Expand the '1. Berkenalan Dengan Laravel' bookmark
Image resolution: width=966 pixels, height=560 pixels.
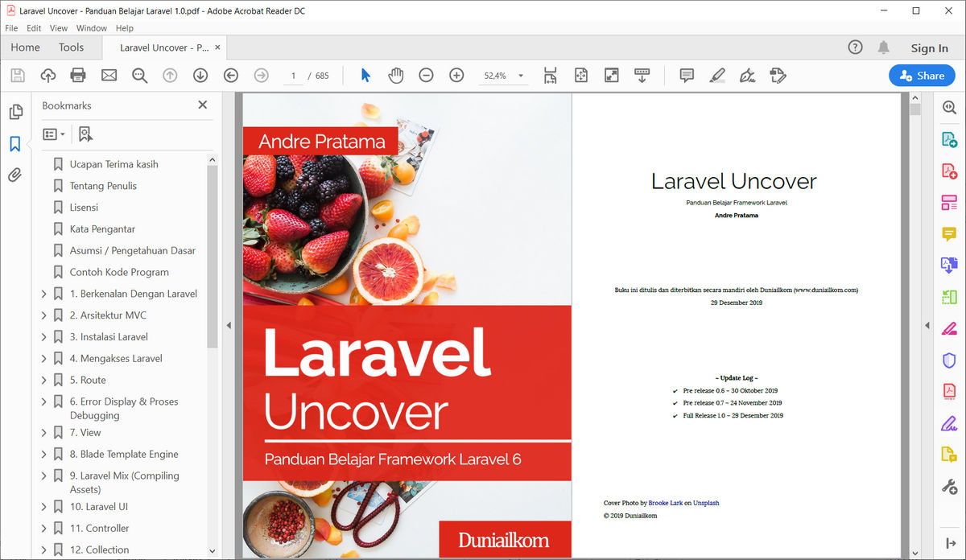coord(43,294)
